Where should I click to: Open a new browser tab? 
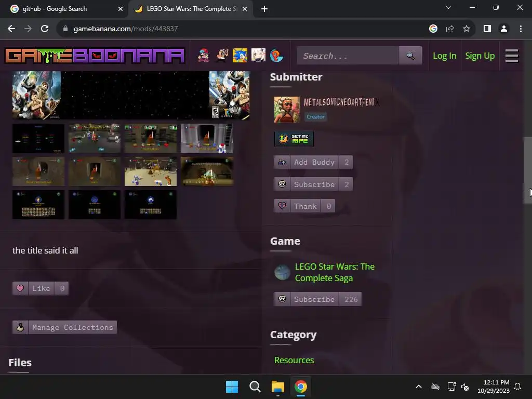coord(264,9)
